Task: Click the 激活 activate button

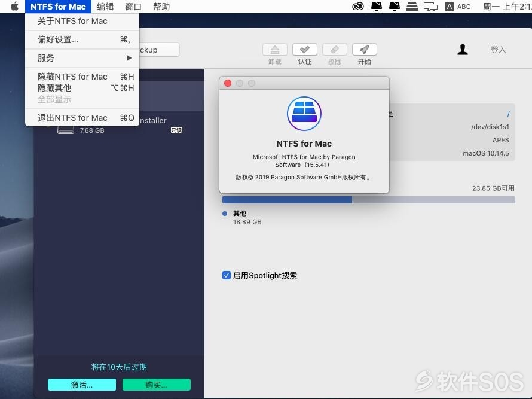Action: click(82, 385)
